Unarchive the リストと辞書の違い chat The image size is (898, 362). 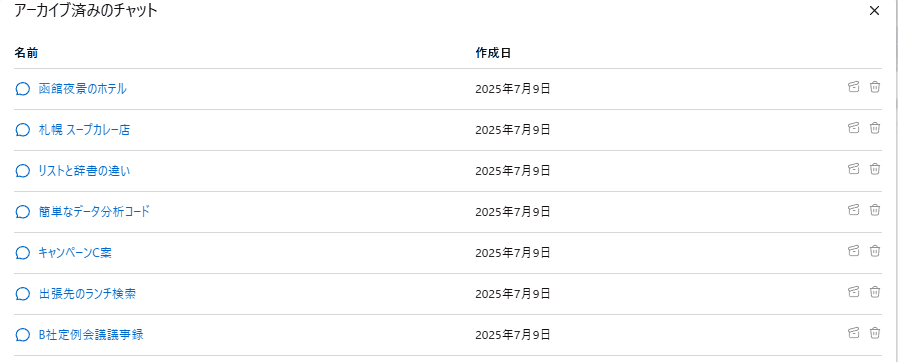coord(853,169)
